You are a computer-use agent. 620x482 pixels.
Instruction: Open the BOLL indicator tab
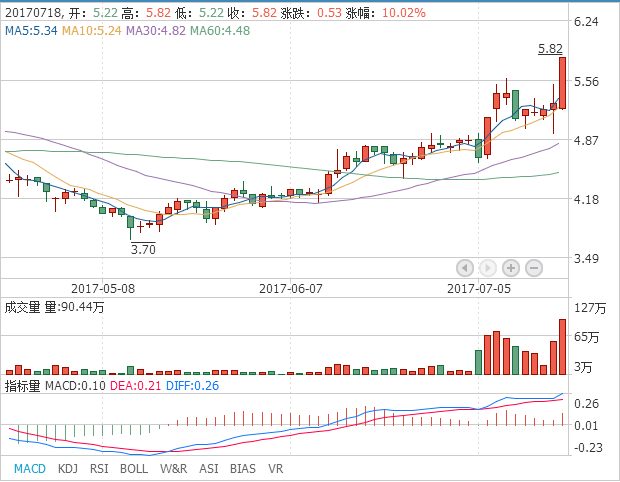click(134, 469)
